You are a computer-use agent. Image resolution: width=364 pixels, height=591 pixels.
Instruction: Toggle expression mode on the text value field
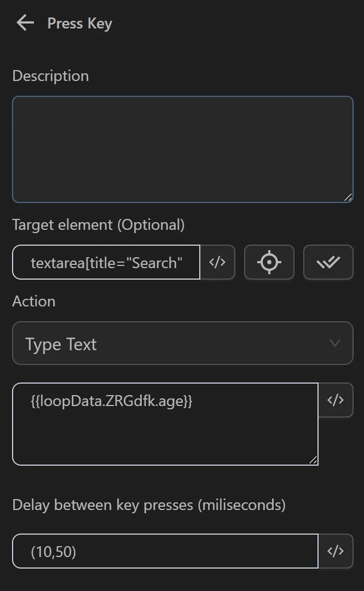pyautogui.click(x=336, y=400)
